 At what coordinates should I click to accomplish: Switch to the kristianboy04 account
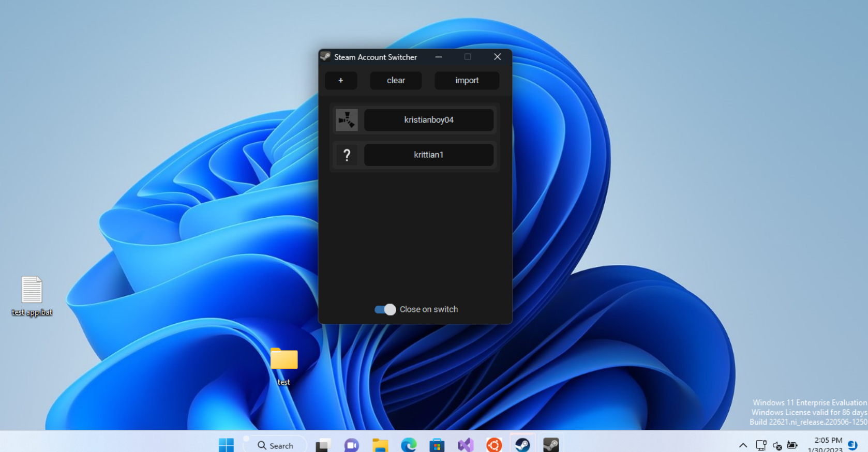[x=429, y=119]
